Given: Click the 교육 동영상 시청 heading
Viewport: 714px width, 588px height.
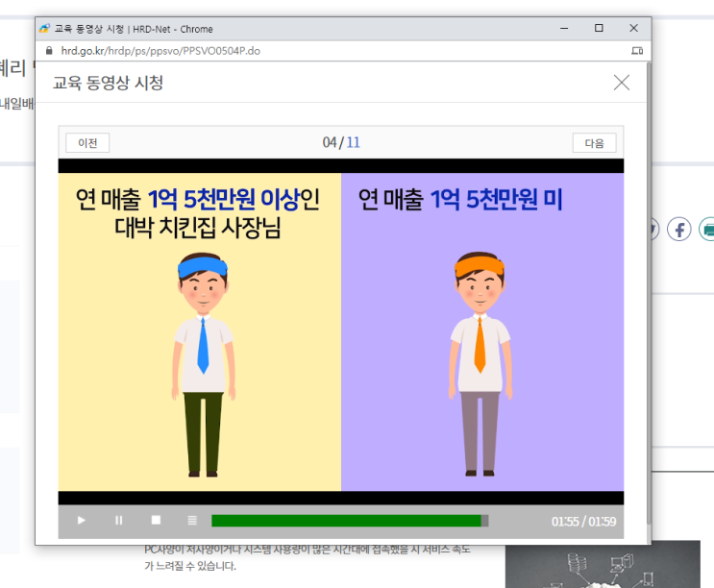Looking at the screenshot, I should pyautogui.click(x=108, y=83).
